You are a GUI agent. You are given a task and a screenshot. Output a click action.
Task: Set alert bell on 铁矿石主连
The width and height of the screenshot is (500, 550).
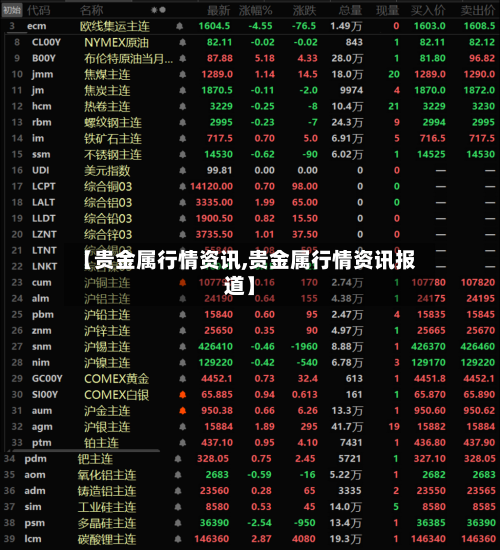coord(182,139)
